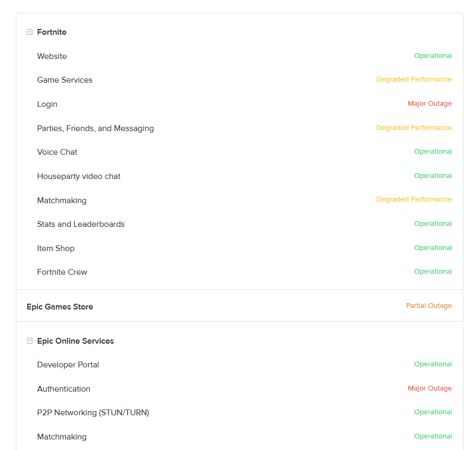Click the Developer Portal entry

(x=68, y=365)
